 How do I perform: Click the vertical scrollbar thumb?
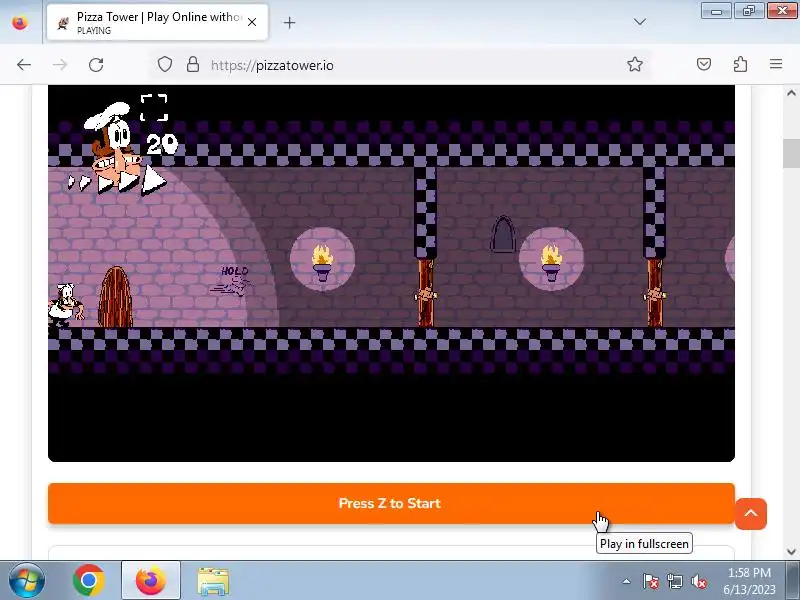(791, 152)
